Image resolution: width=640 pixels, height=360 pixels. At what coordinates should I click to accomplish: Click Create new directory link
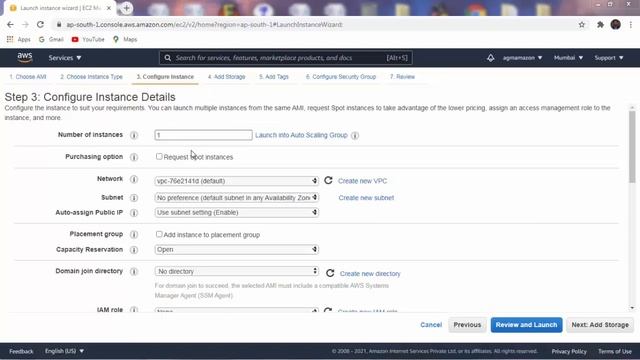tap(370, 273)
